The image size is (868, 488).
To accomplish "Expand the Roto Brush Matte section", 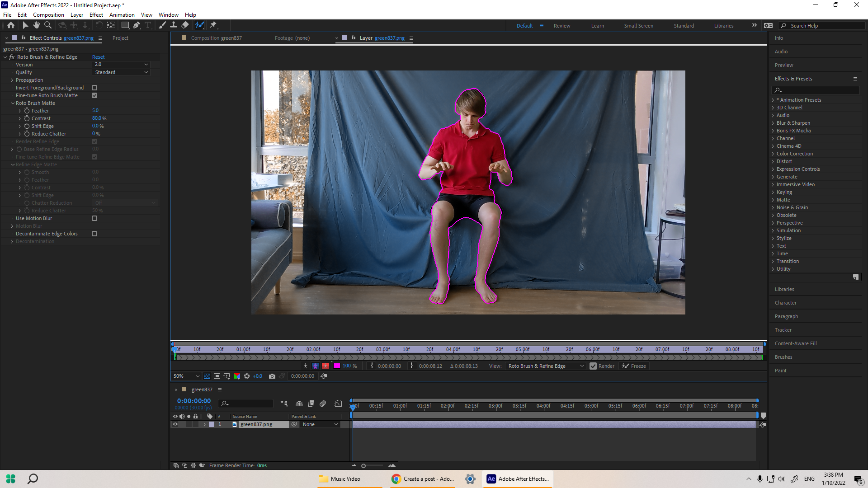I will pos(13,103).
